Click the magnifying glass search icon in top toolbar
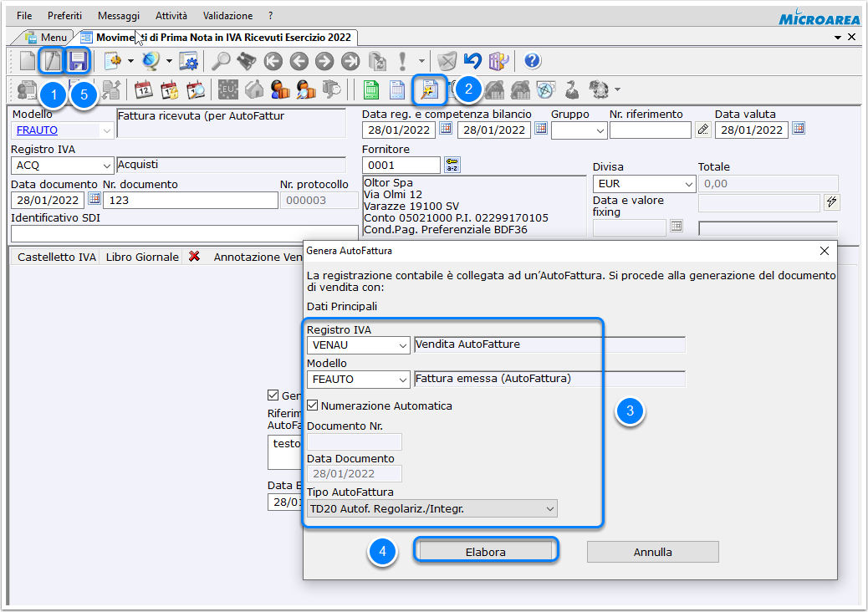Screen dimensions: 868x612 (x=221, y=61)
